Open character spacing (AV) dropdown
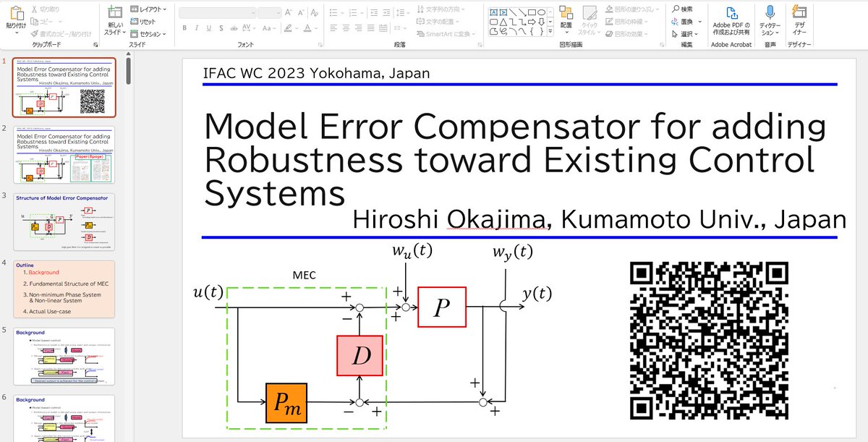Viewport: 868px width, 442px height. click(x=248, y=27)
